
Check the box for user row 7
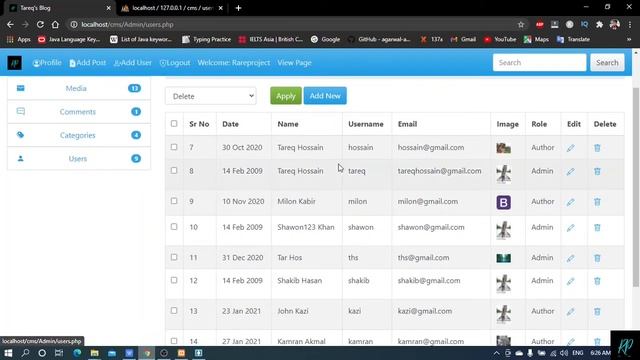point(174,147)
